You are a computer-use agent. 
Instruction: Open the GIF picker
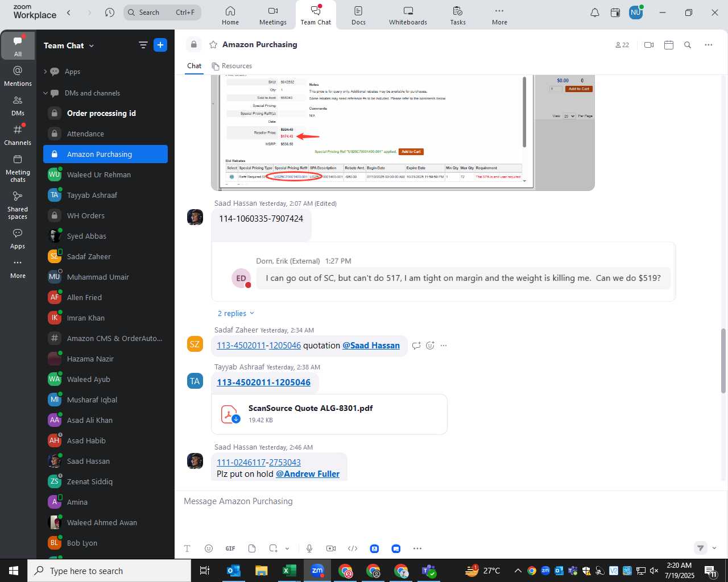(230, 548)
